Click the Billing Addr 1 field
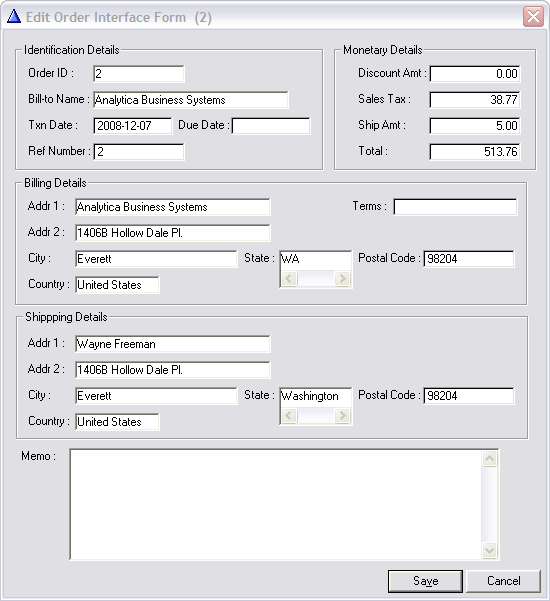 pyautogui.click(x=173, y=207)
